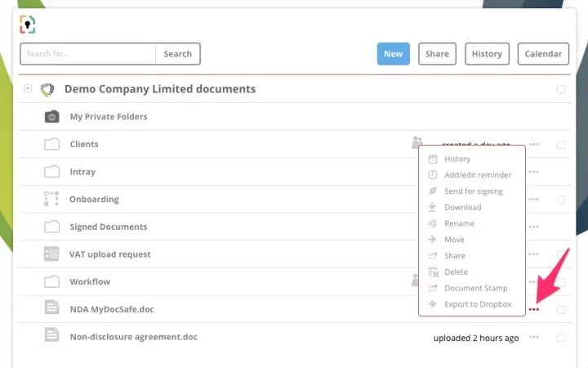Open the three-dots menu for Clients

pos(534,144)
